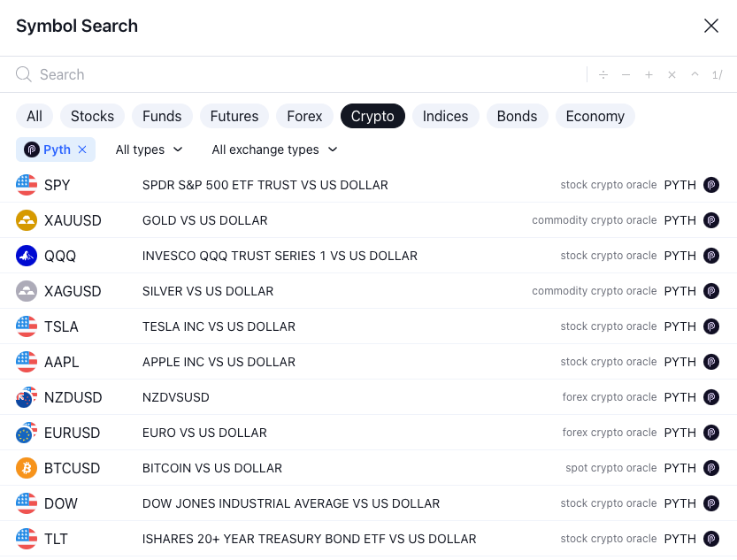Select the EURUSD symbol row
Image resolution: width=737 pixels, height=560 pixels.
368,433
